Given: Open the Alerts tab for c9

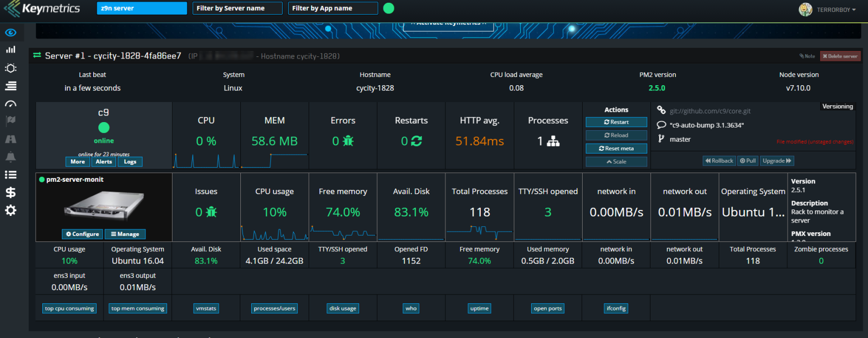Looking at the screenshot, I should pos(104,162).
